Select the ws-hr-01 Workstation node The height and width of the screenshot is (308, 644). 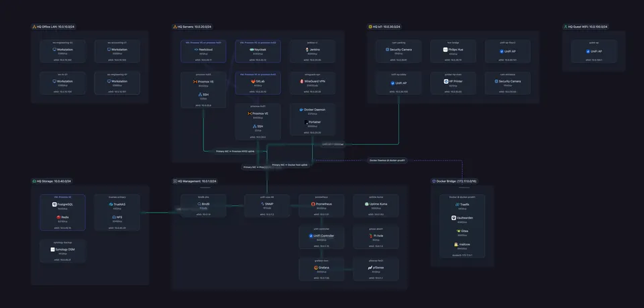[x=63, y=83]
